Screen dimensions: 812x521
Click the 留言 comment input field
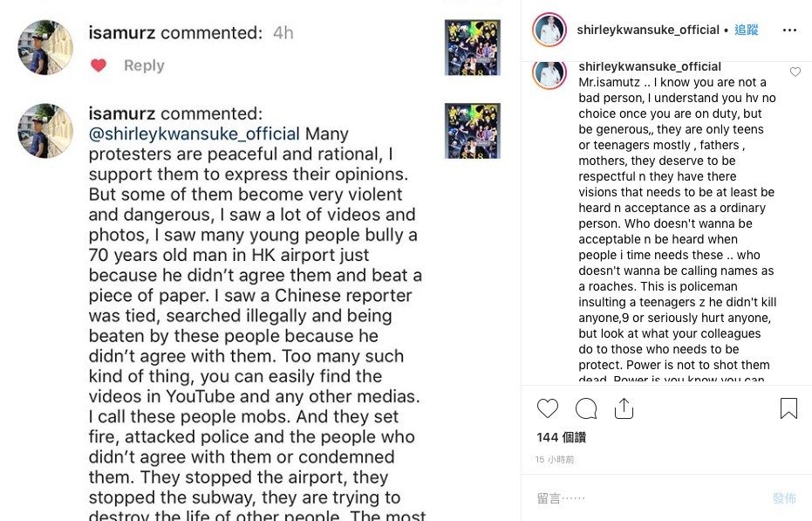[645, 498]
